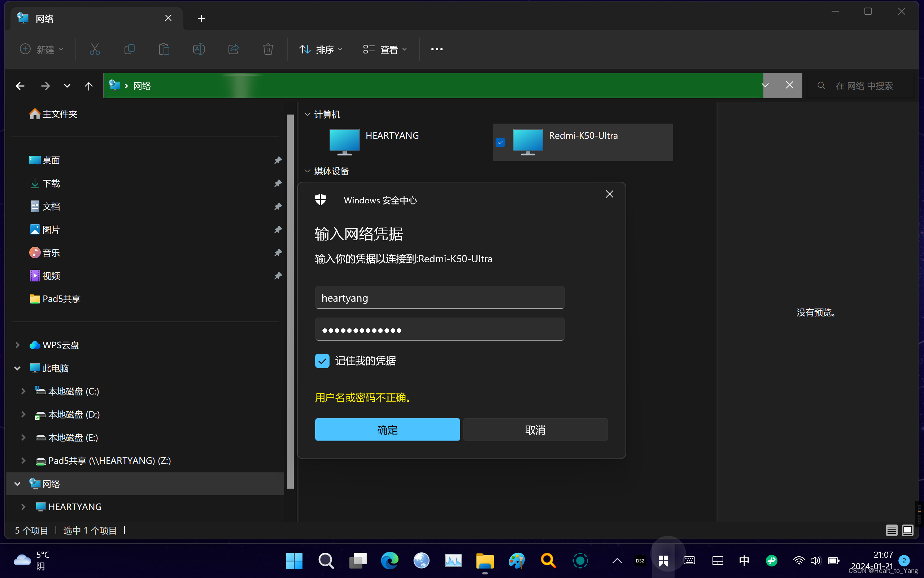Open the Windows Start menu
This screenshot has width=924, height=578.
tap(294, 560)
